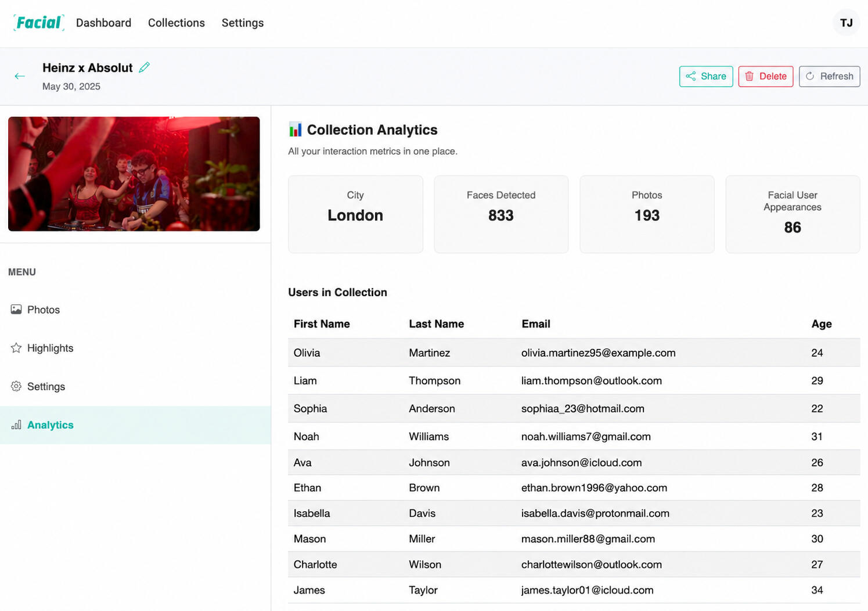Click the Facial logo
This screenshot has width=868, height=611.
pos(38,23)
